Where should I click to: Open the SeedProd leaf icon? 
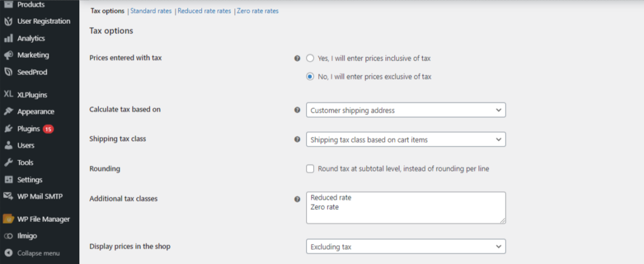point(8,72)
